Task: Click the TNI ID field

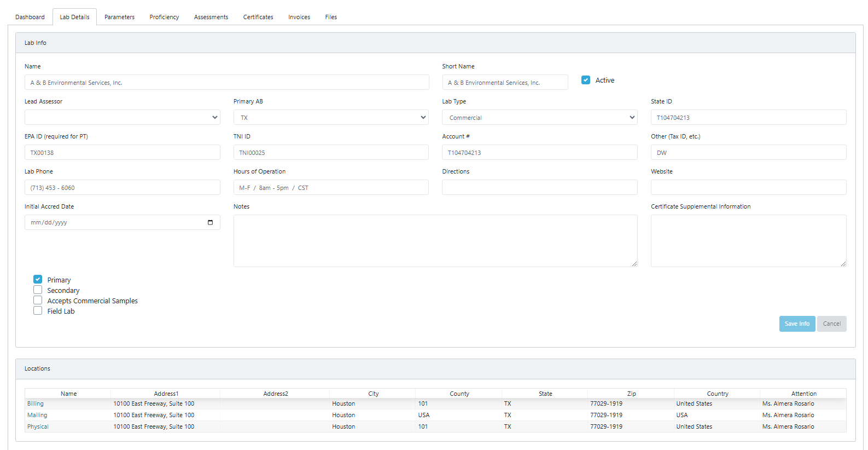Action: tap(331, 152)
